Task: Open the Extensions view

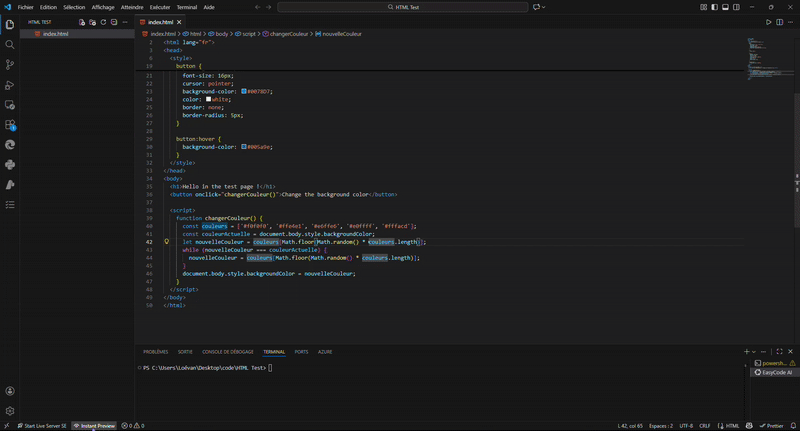Action: pos(10,124)
